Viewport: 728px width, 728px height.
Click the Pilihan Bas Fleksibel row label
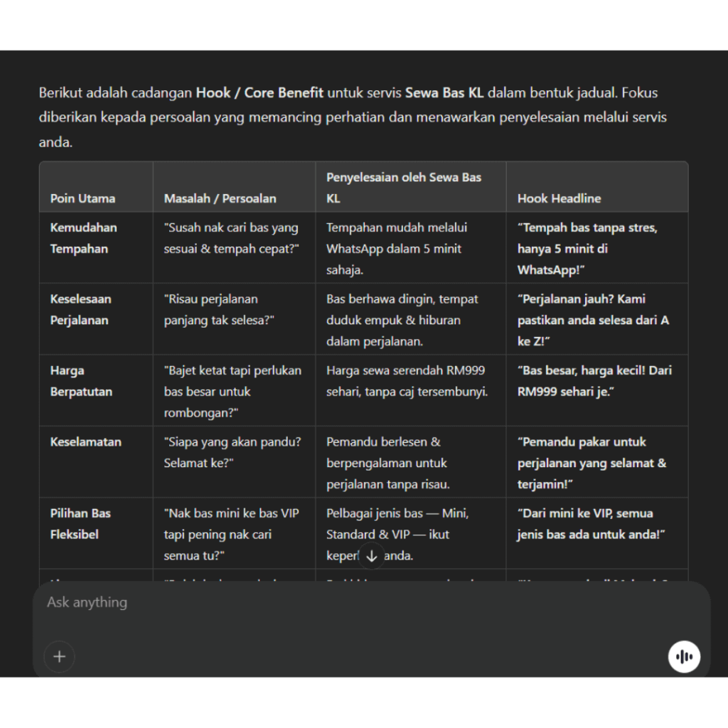pyautogui.click(x=80, y=523)
